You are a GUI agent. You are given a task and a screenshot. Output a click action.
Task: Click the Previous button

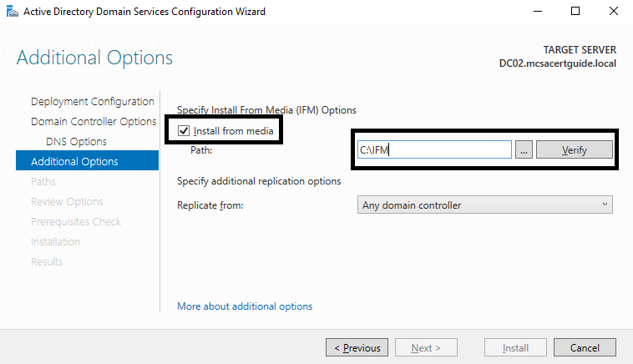[357, 347]
